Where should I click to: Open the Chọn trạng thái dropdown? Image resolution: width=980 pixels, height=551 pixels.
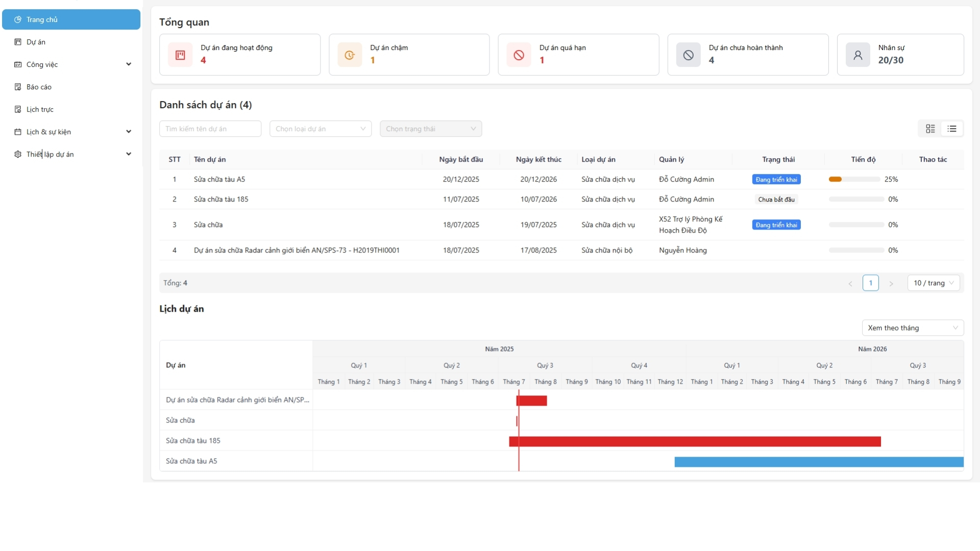point(430,129)
